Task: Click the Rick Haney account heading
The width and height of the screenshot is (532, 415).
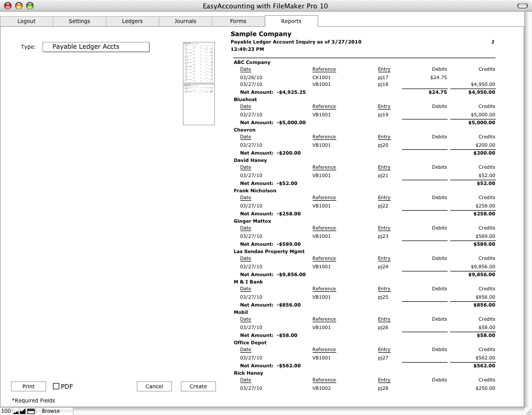Action: [248, 373]
